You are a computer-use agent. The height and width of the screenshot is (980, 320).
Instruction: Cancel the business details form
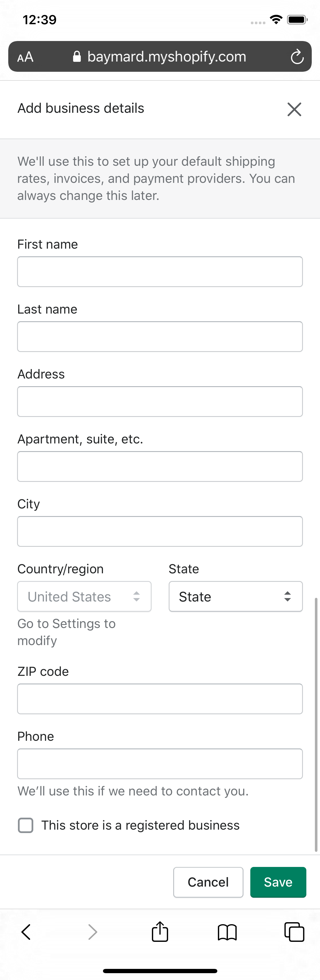(208, 882)
